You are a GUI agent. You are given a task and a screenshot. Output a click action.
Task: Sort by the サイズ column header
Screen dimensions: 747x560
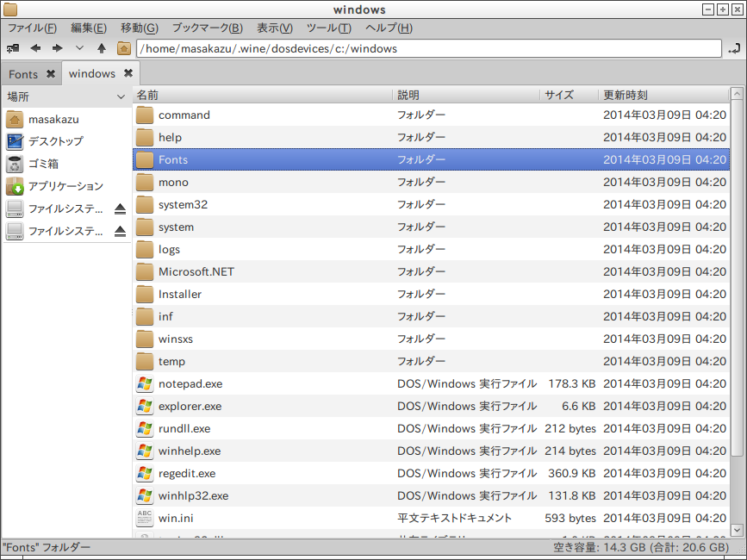[570, 96]
